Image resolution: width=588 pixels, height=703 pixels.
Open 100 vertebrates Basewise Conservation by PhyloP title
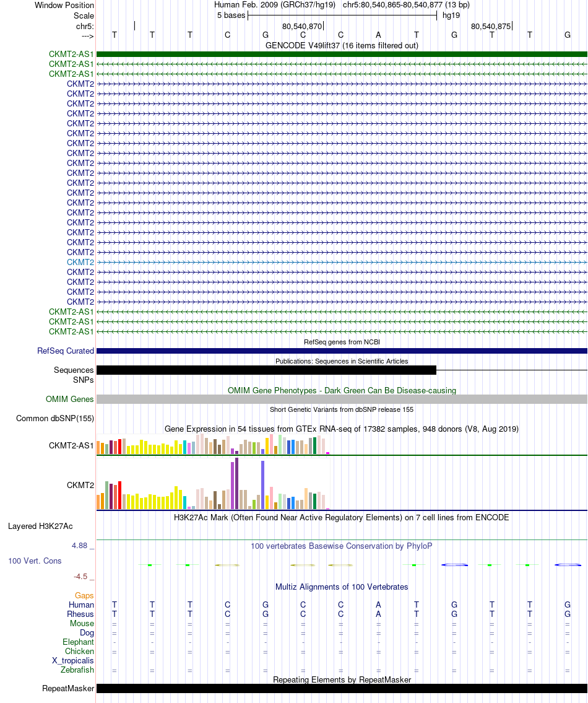(x=342, y=546)
